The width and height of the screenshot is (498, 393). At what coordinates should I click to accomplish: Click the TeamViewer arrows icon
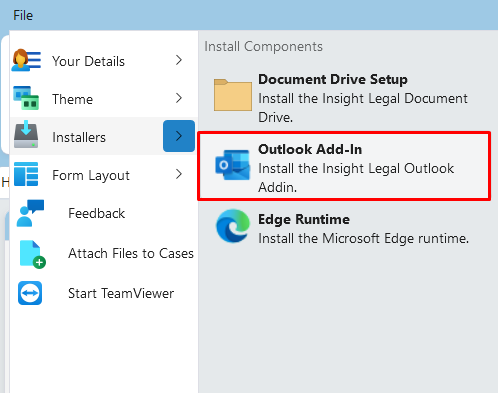pos(30,293)
